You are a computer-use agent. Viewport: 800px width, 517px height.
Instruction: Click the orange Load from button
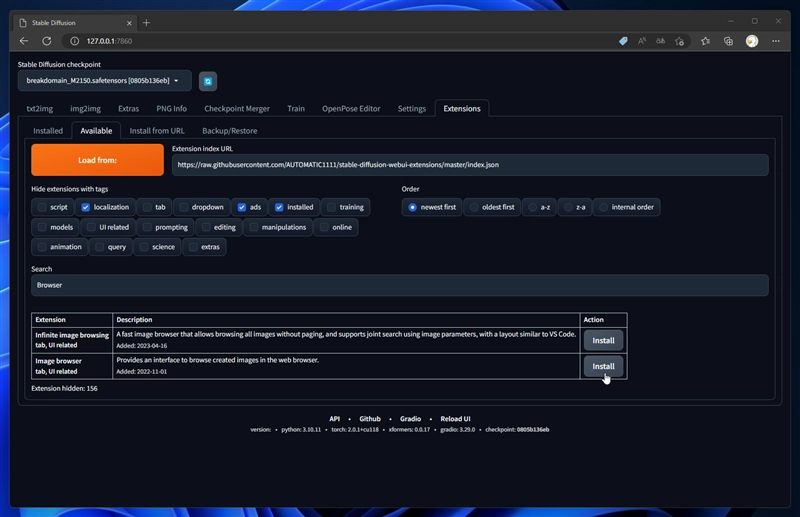pyautogui.click(x=97, y=160)
